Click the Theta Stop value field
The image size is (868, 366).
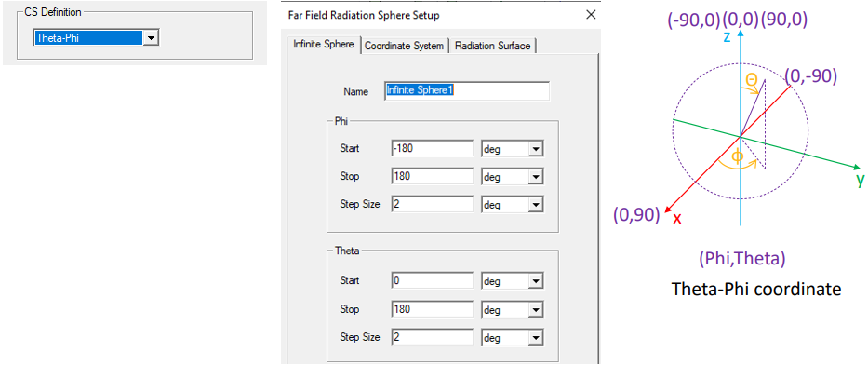pos(433,309)
